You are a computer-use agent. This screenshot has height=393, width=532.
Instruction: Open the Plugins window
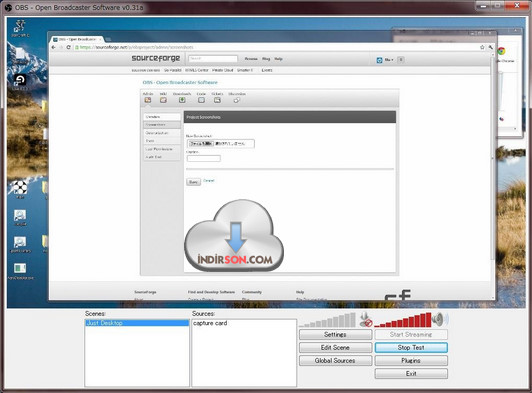[411, 360]
